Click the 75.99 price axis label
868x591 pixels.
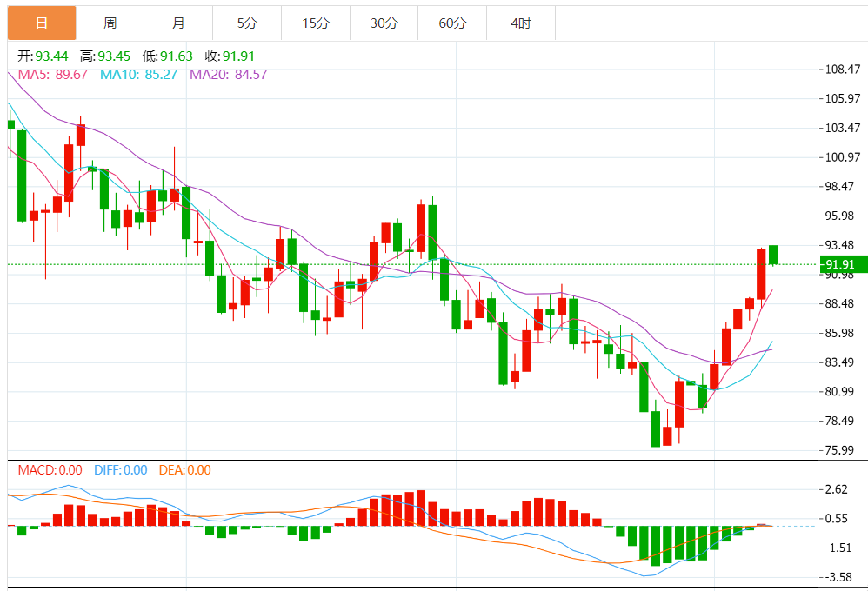click(839, 450)
